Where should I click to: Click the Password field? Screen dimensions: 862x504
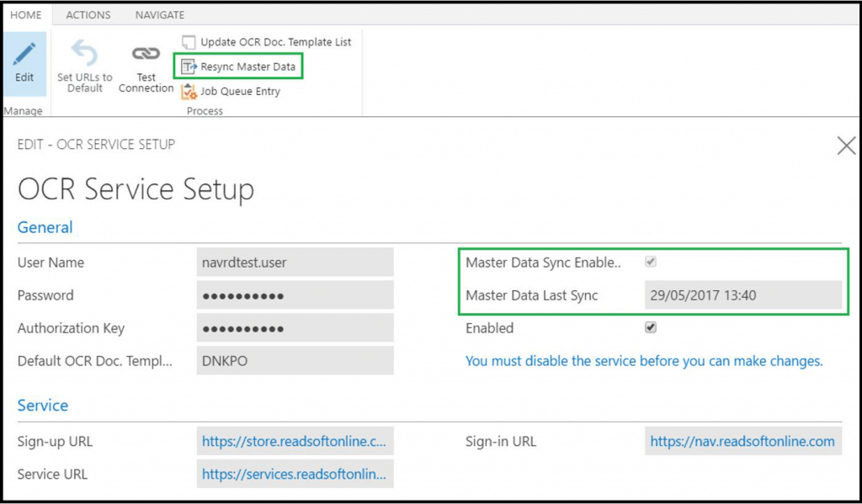[x=295, y=295]
